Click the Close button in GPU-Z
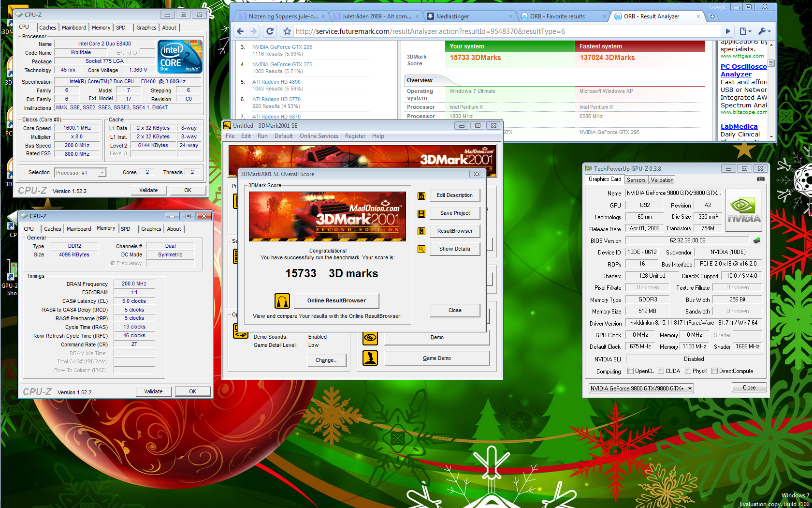 click(x=749, y=388)
